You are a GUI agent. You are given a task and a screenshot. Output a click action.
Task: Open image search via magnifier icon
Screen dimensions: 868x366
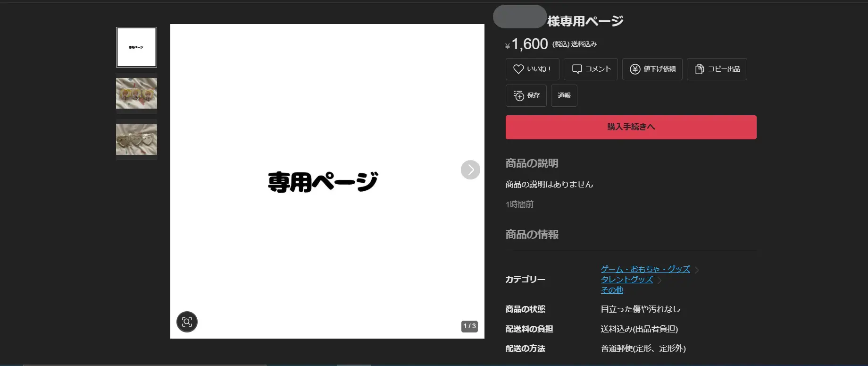(187, 322)
